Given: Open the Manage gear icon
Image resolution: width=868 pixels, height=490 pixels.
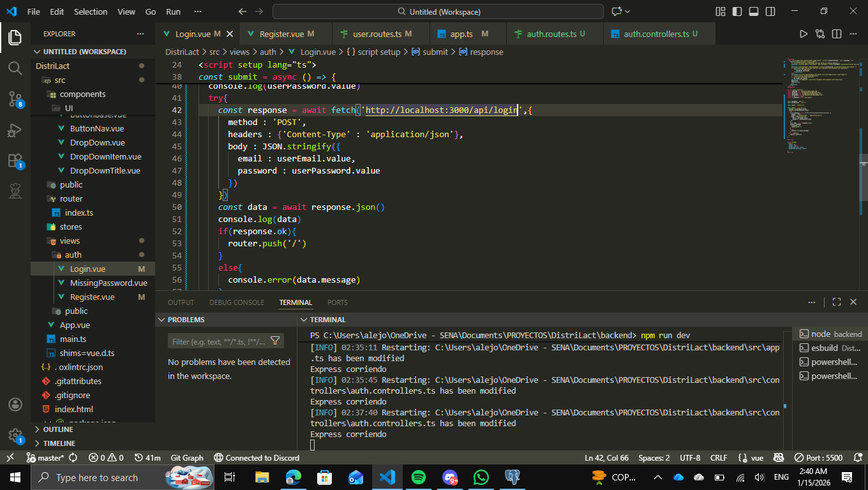Looking at the screenshot, I should coord(15,435).
